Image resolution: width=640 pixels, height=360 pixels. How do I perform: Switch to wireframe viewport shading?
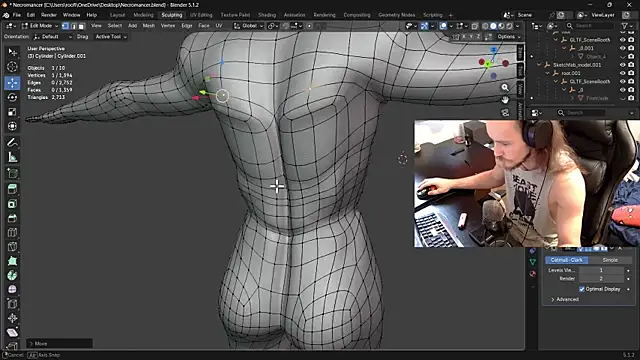coord(485,26)
